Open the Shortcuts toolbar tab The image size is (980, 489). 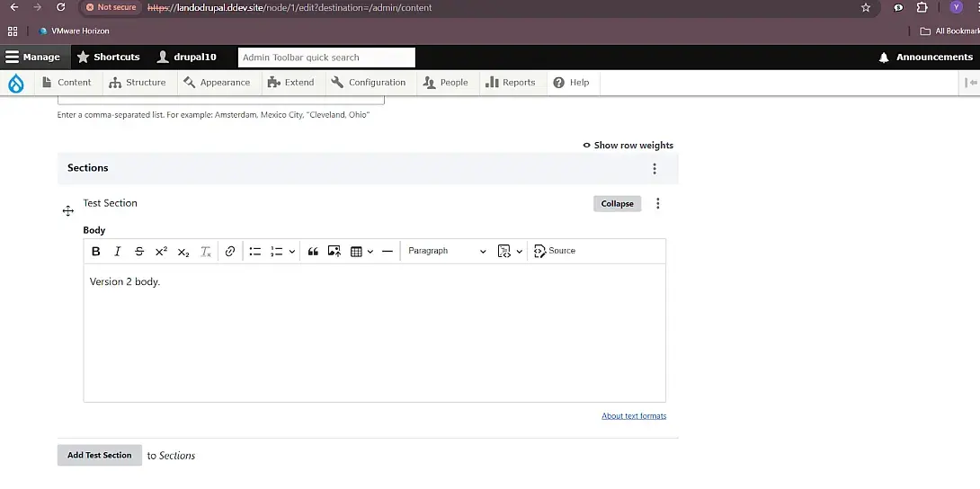pyautogui.click(x=108, y=57)
